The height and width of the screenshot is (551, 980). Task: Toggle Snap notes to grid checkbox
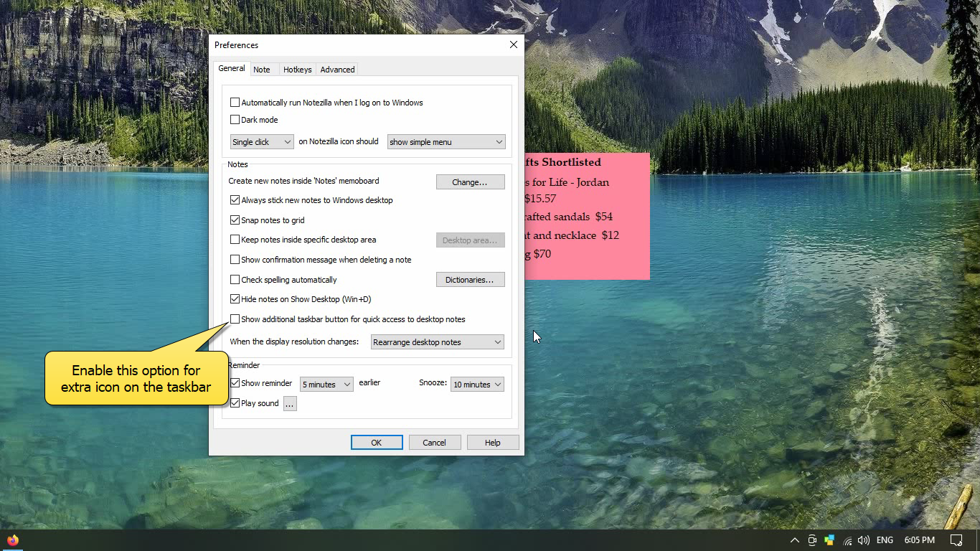235,220
